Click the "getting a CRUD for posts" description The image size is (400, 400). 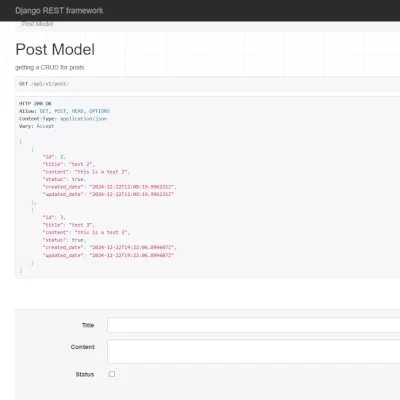tap(49, 67)
